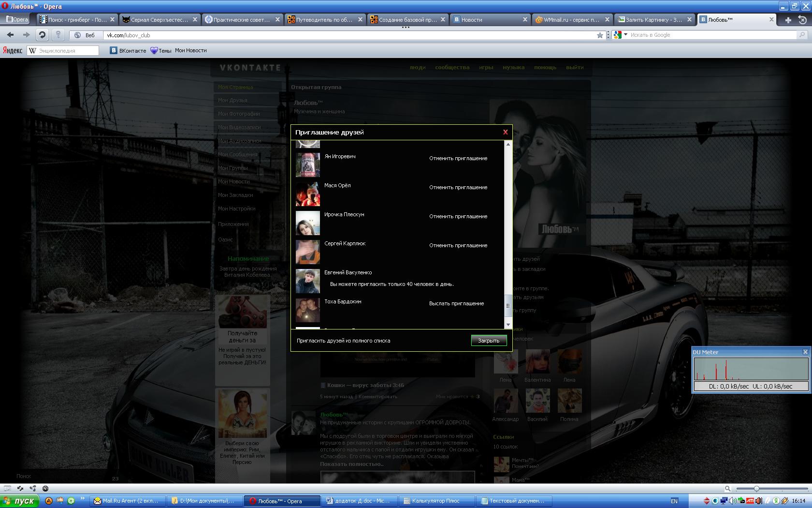The image size is (812, 508).
Task: Close invite dialog with red X
Action: [505, 132]
